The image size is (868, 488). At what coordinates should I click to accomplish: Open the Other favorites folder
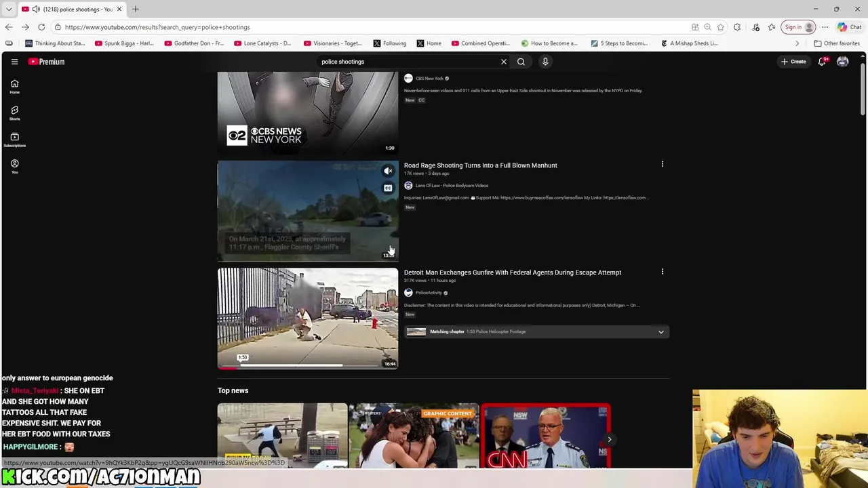(837, 43)
